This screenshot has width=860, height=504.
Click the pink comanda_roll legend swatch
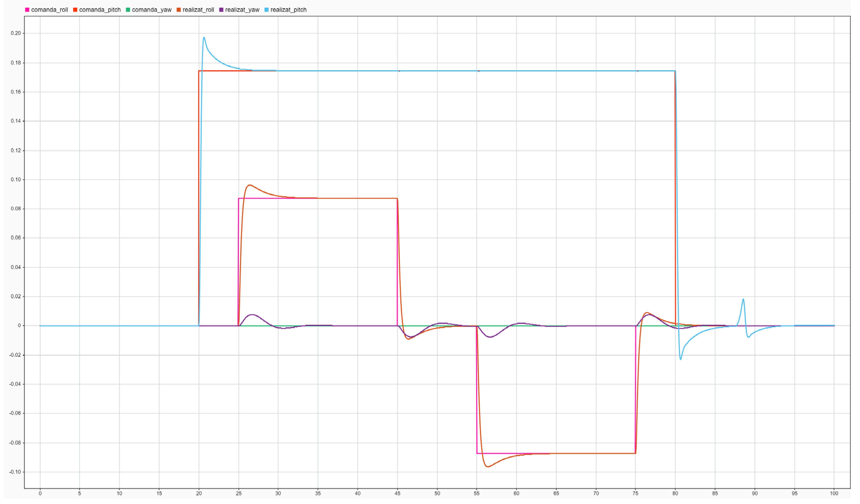(x=27, y=10)
